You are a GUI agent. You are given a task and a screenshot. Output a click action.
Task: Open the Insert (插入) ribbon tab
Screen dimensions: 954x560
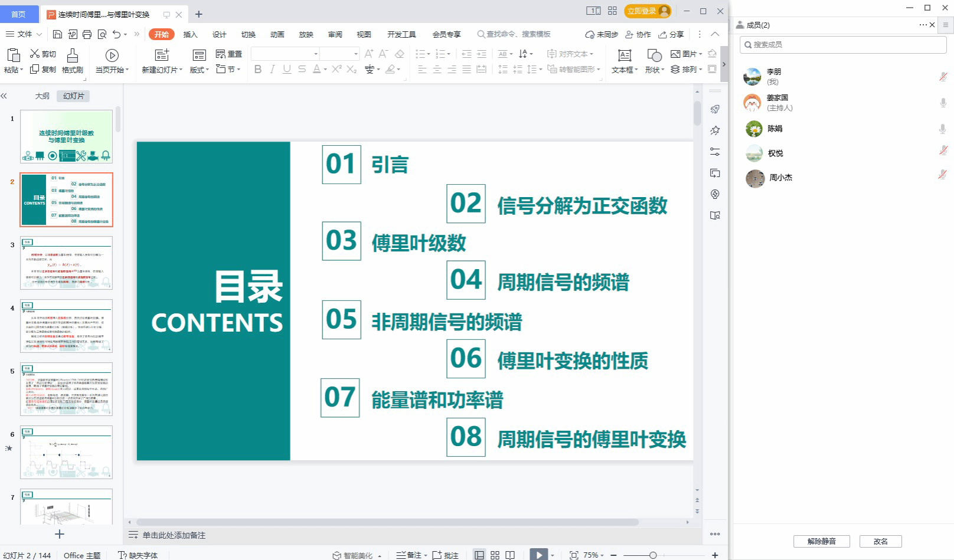190,34
